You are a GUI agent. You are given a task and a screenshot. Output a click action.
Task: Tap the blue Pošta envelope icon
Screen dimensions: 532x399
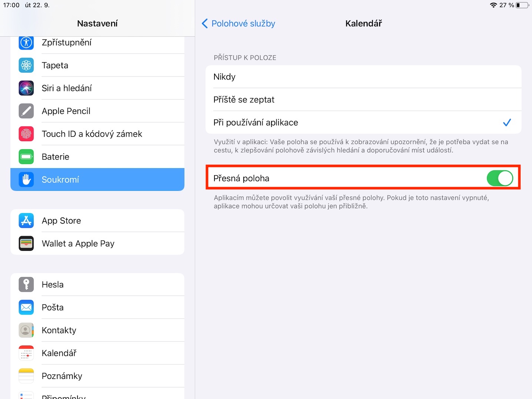coord(26,307)
